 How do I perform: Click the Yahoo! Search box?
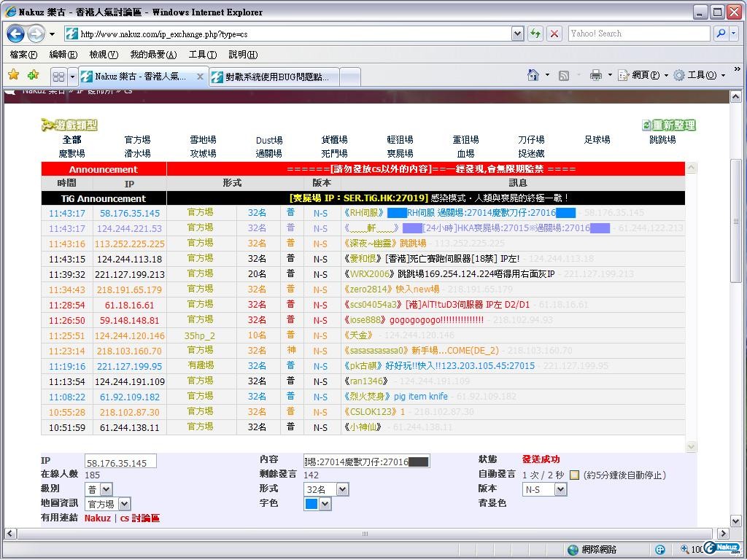639,34
